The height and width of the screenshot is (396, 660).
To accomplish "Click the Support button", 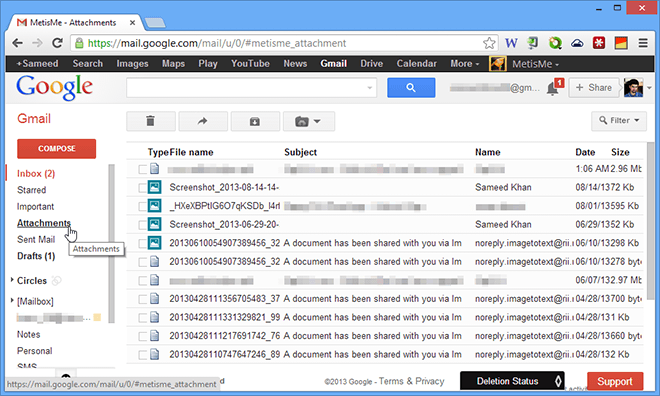I will (615, 381).
